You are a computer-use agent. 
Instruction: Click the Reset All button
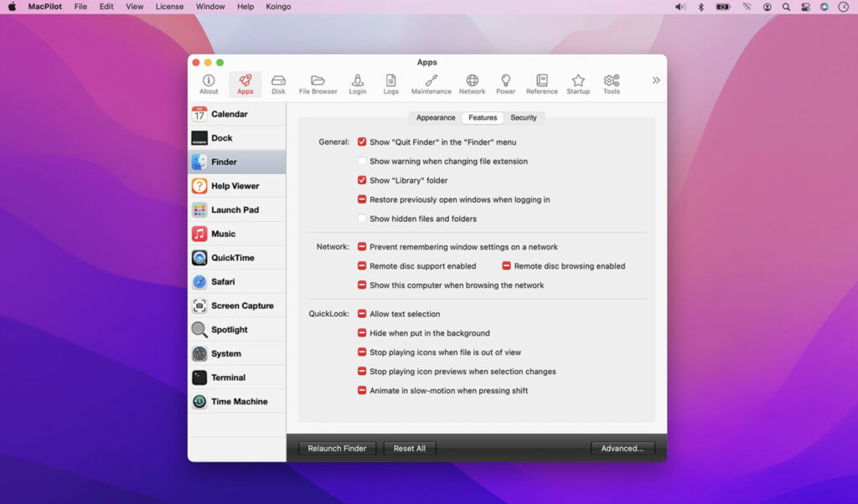tap(409, 449)
